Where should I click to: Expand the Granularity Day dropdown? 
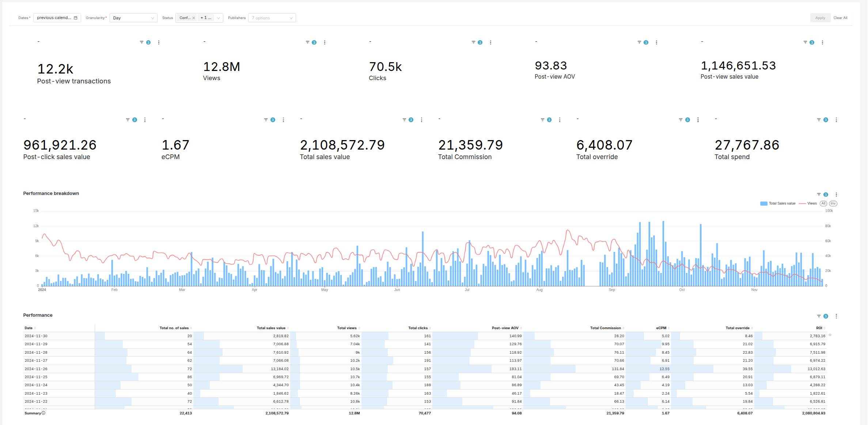pyautogui.click(x=133, y=18)
